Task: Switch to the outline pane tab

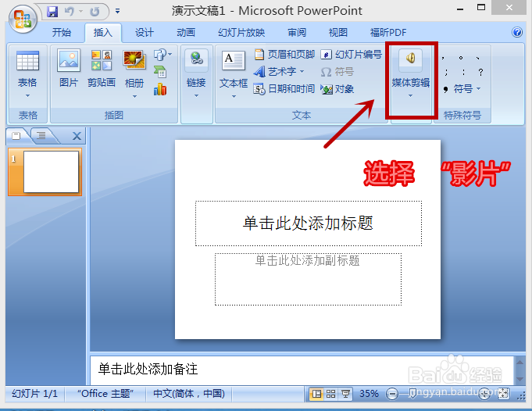Action: pyautogui.click(x=41, y=136)
